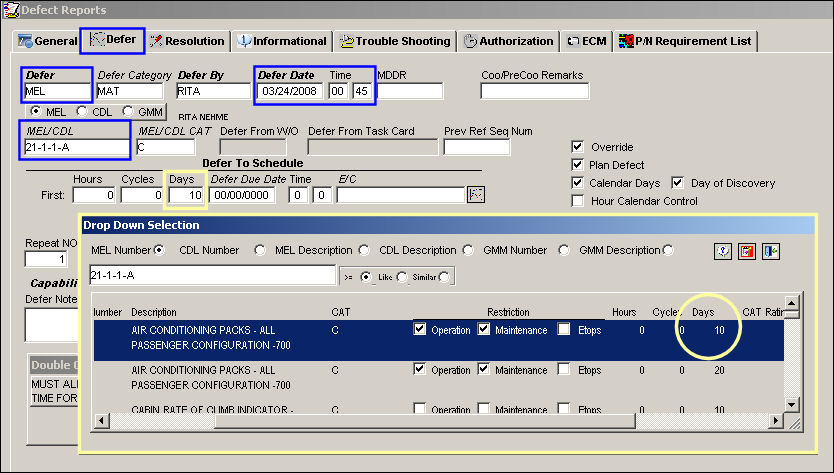Click the Description column header

click(x=154, y=312)
